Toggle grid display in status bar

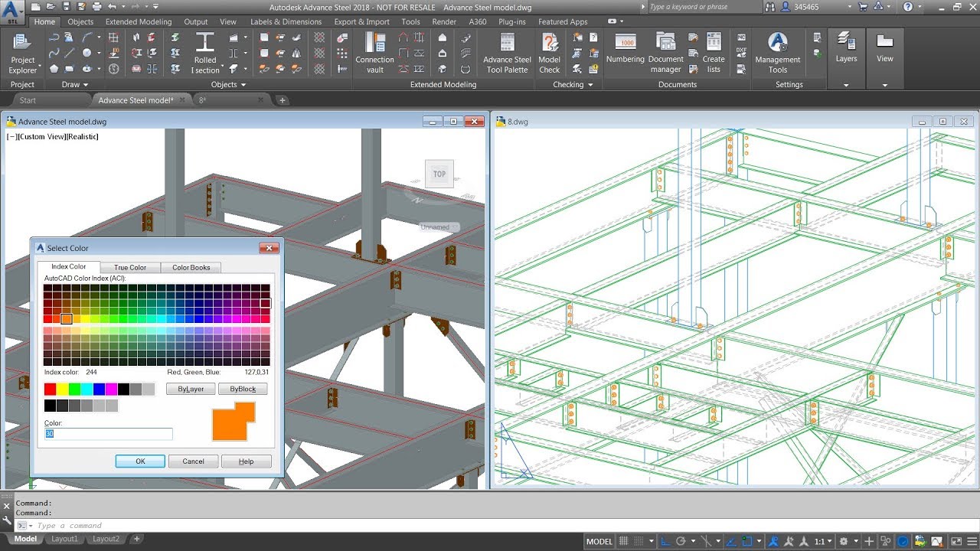(625, 541)
